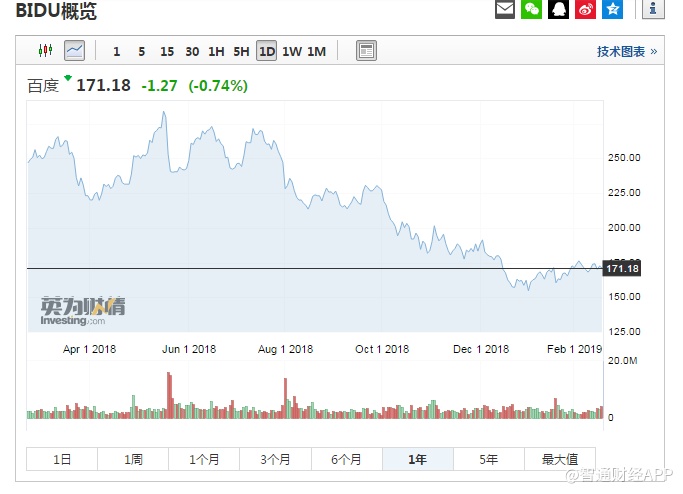Open the 技术图表 technical chart link

point(627,51)
